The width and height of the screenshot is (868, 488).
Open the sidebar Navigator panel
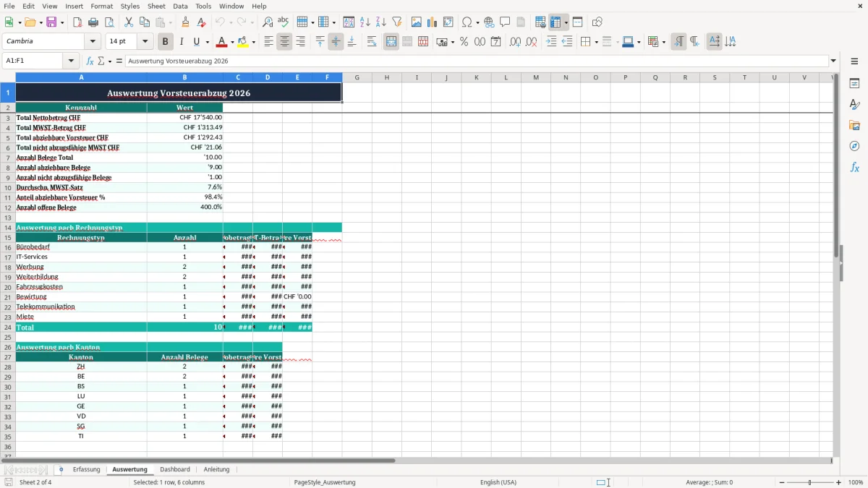(x=854, y=146)
